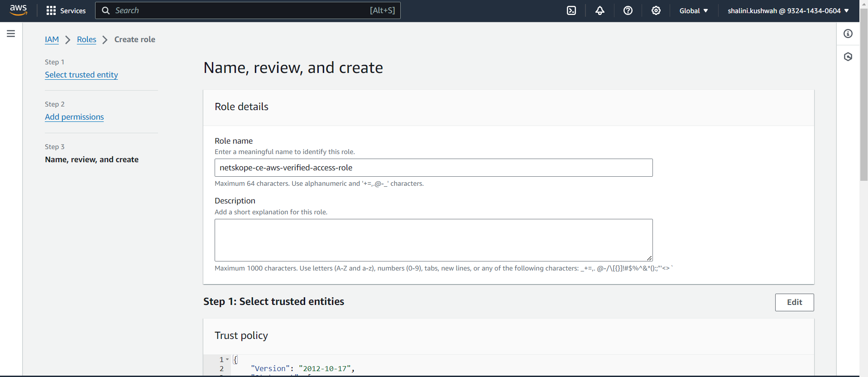Return to Select trusted entity step
Screen dimensions: 868x377
click(82, 75)
